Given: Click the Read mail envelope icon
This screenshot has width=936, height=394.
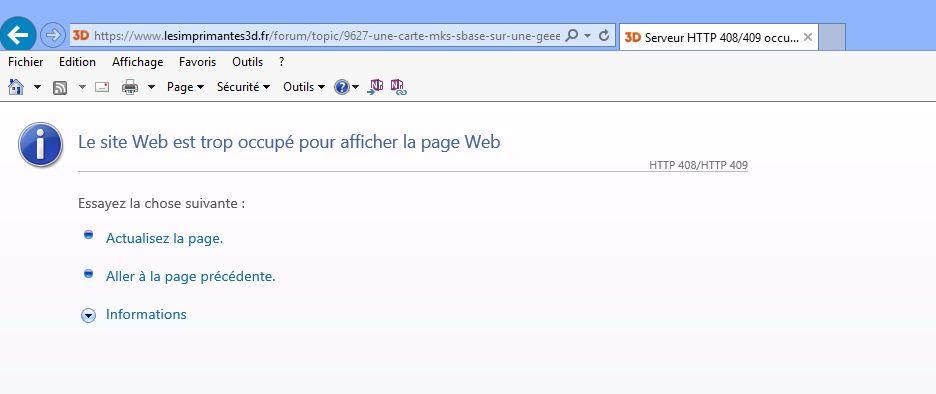Looking at the screenshot, I should (x=102, y=87).
